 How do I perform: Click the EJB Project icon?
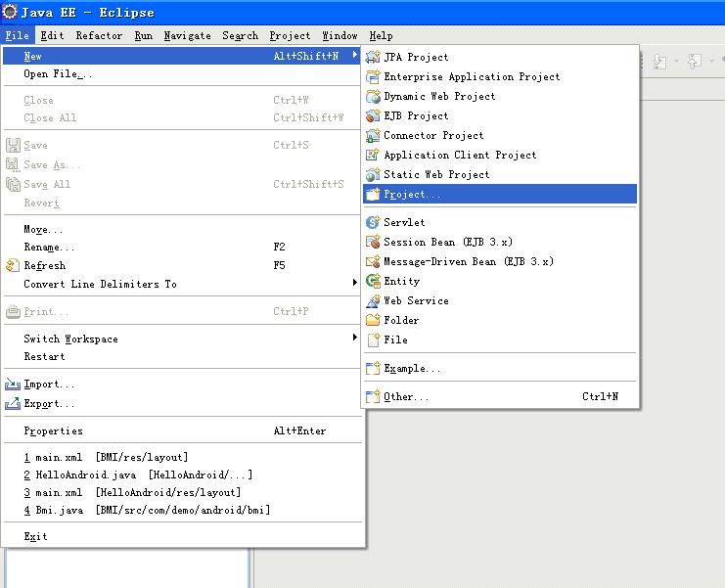coord(373,115)
